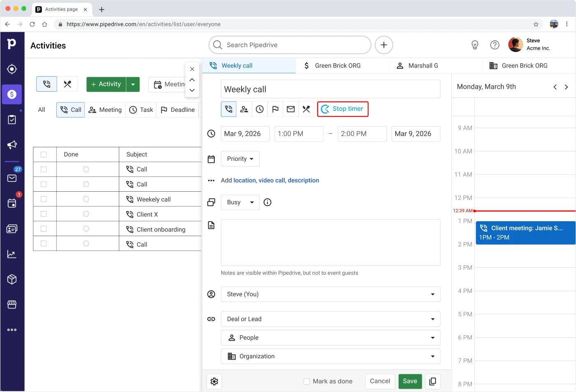This screenshot has height=392, width=576.
Task: Check the first Call row checkbox
Action: 44,169
